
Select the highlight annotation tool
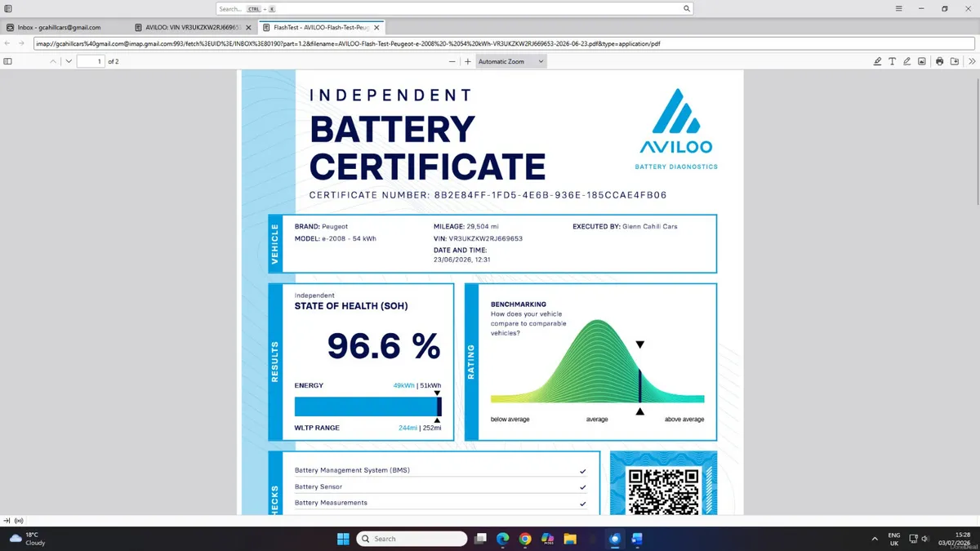[x=877, y=61]
